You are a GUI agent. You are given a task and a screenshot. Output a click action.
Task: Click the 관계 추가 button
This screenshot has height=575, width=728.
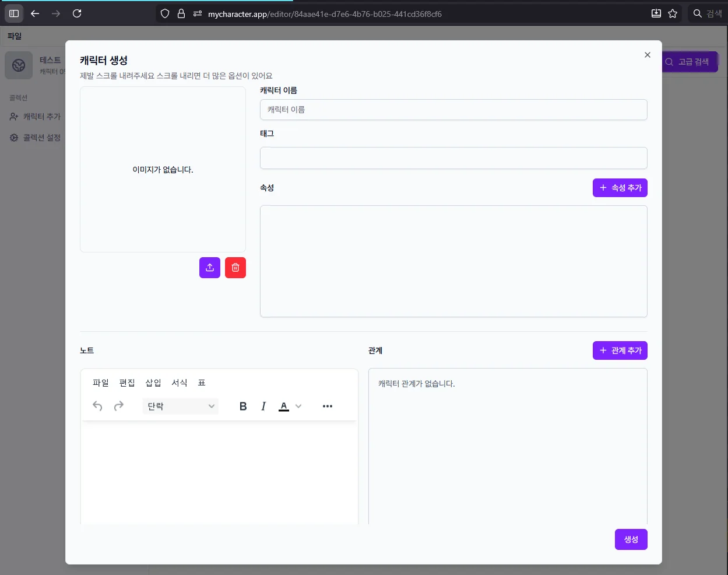tap(620, 350)
